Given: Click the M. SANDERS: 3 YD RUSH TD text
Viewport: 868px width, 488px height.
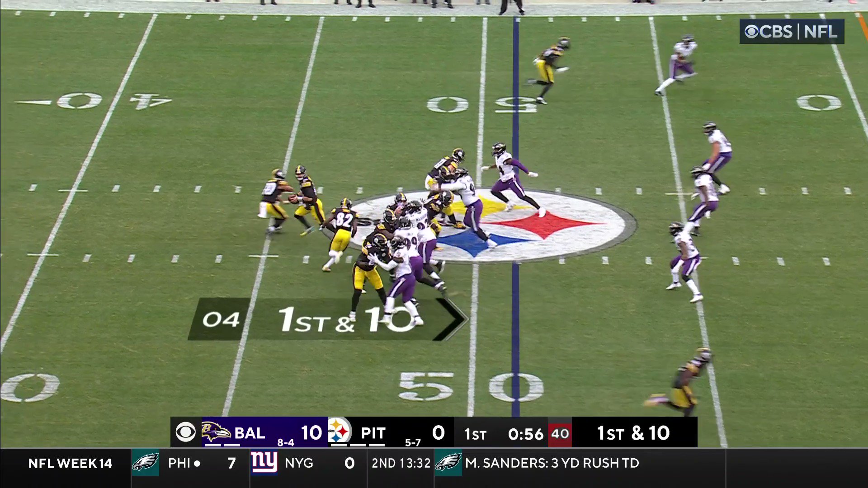Looking at the screenshot, I should pos(552,463).
